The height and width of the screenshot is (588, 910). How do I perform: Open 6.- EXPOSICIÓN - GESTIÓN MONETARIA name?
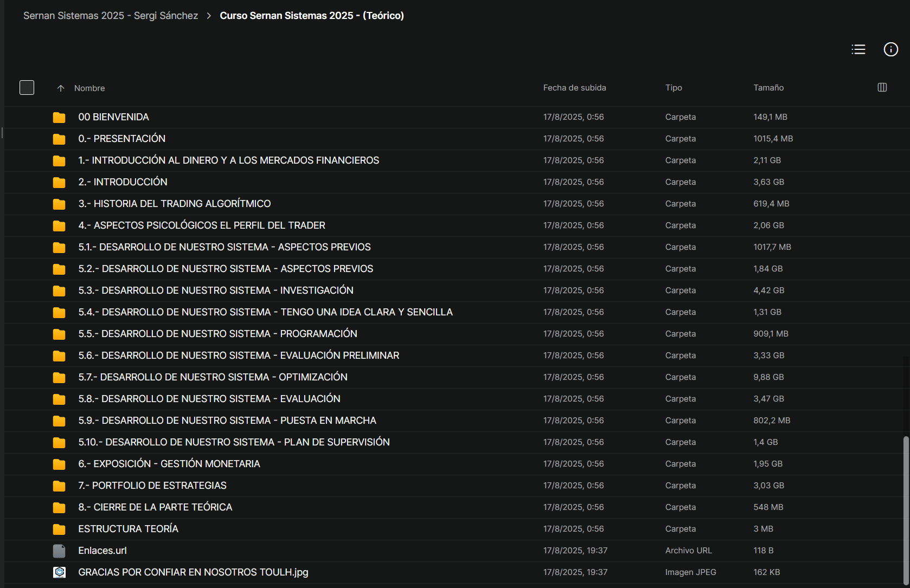pyautogui.click(x=169, y=464)
